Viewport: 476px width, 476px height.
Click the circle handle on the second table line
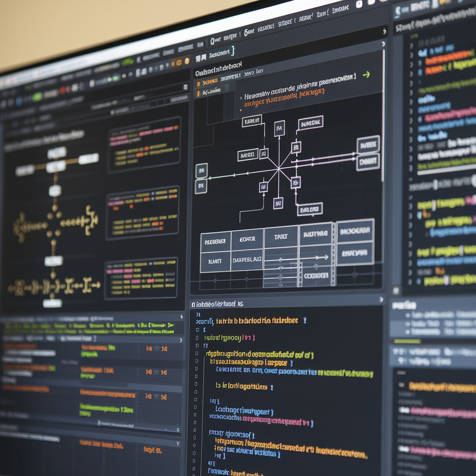click(x=281, y=268)
